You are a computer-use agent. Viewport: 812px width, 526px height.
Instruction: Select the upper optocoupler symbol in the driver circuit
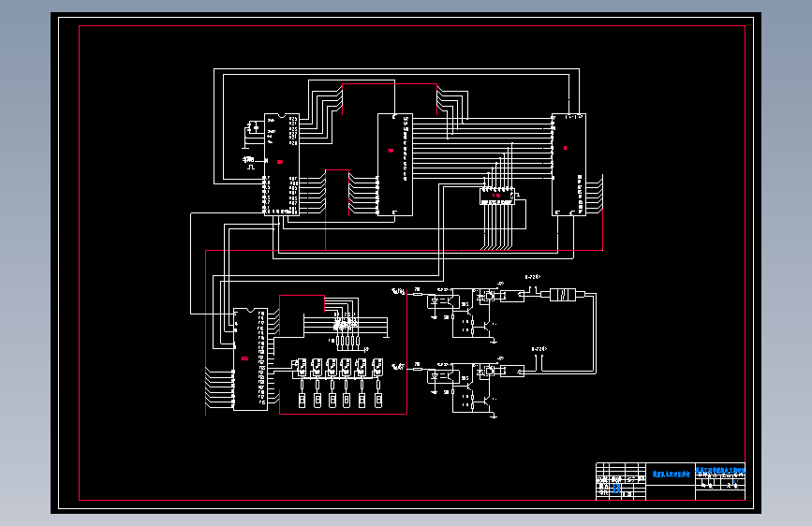(443, 300)
